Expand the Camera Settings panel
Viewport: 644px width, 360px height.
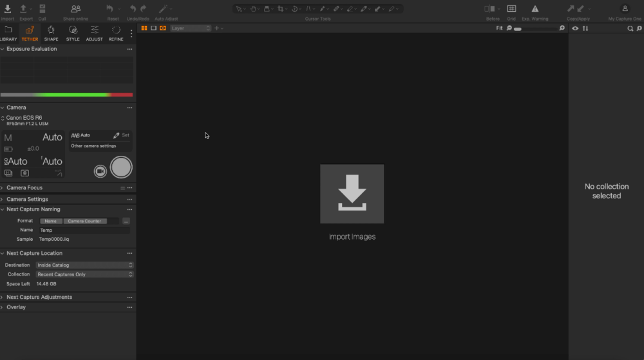point(27,199)
